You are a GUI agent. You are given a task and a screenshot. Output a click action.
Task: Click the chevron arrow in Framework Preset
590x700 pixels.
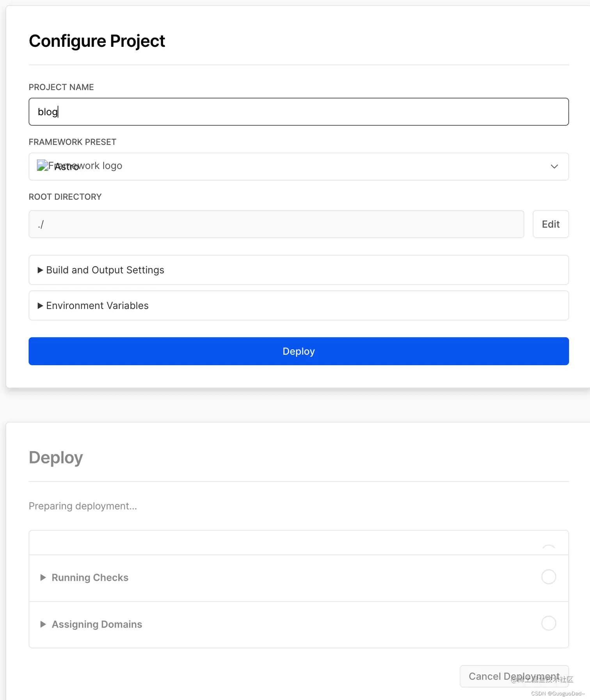[554, 167]
